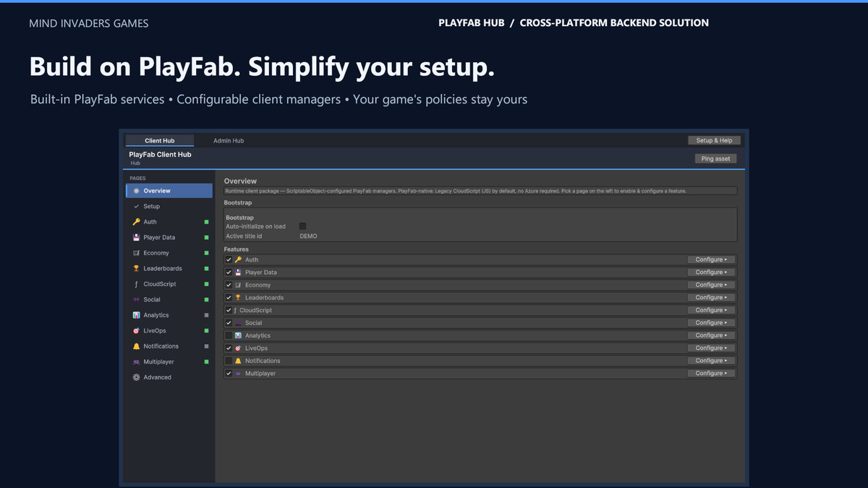The width and height of the screenshot is (868, 488).
Task: Open Configure for the Player Data feature
Action: (711, 273)
